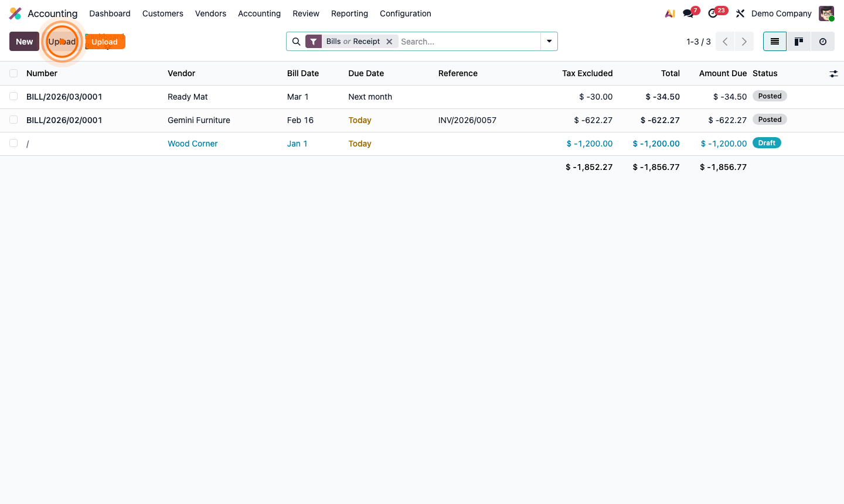Click the filter funnel icon in search bar
The height and width of the screenshot is (504, 844).
[x=314, y=41]
